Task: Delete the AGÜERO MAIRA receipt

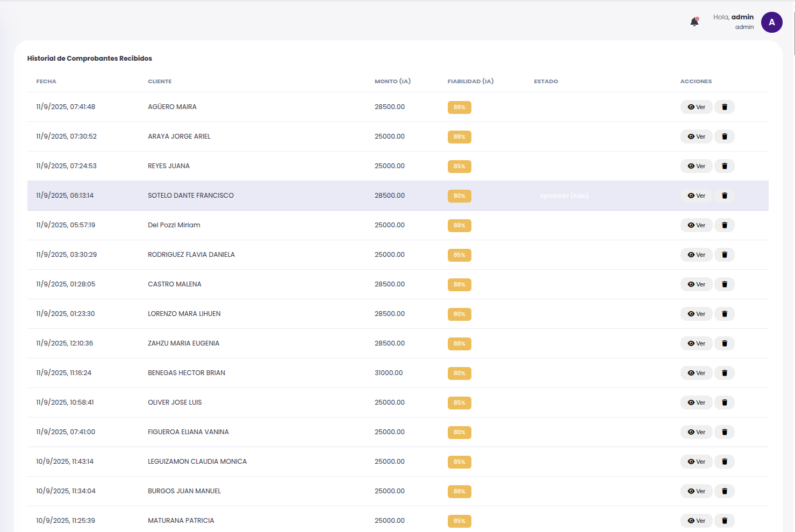Action: tap(724, 107)
